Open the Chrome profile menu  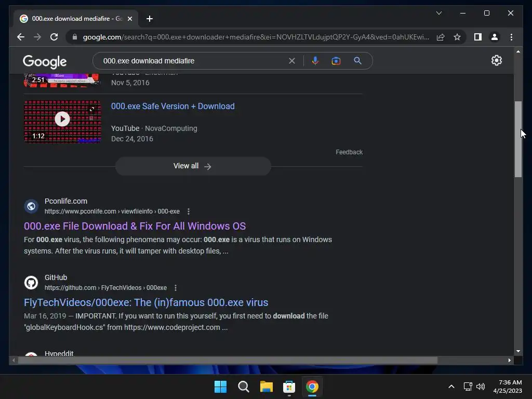pyautogui.click(x=495, y=37)
